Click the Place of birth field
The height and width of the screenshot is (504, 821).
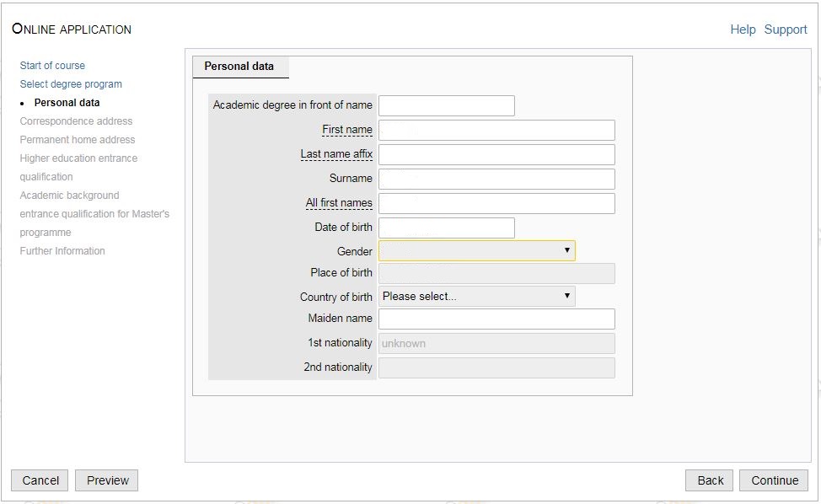[x=496, y=273]
